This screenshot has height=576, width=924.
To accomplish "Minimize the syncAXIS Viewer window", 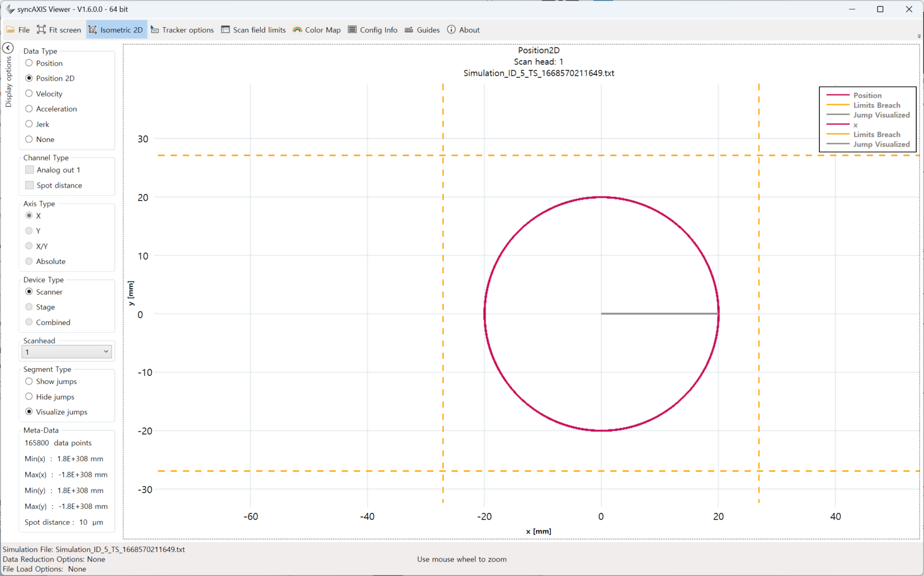I will (852, 9).
